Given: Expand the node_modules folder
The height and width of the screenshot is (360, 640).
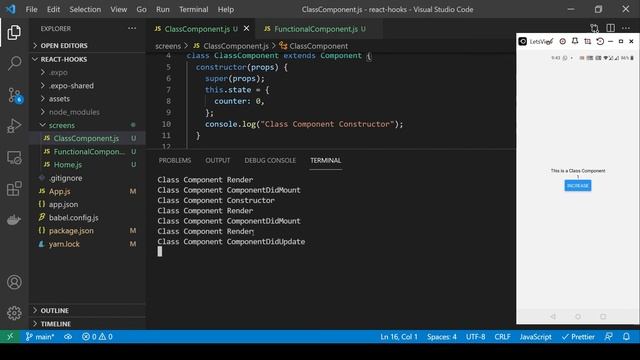Looking at the screenshot, I should tap(87, 112).
